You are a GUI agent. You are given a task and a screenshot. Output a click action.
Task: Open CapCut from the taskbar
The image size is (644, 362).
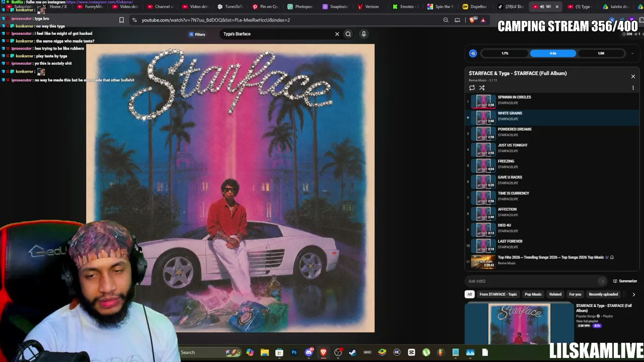(412, 352)
